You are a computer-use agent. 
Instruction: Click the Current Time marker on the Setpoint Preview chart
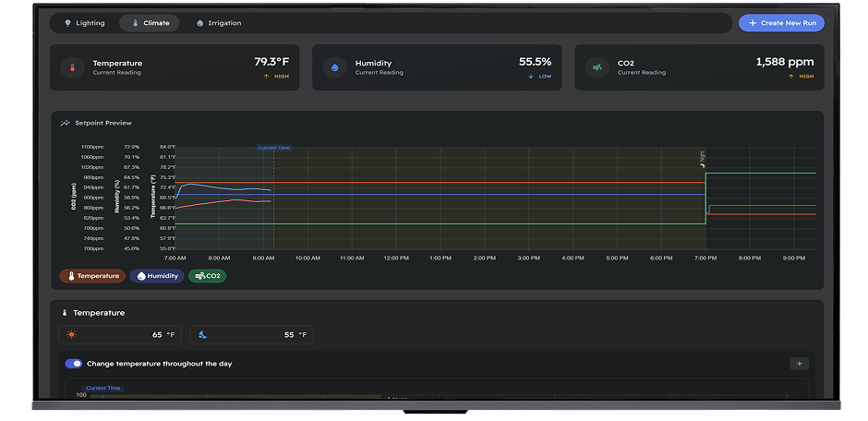click(x=273, y=148)
